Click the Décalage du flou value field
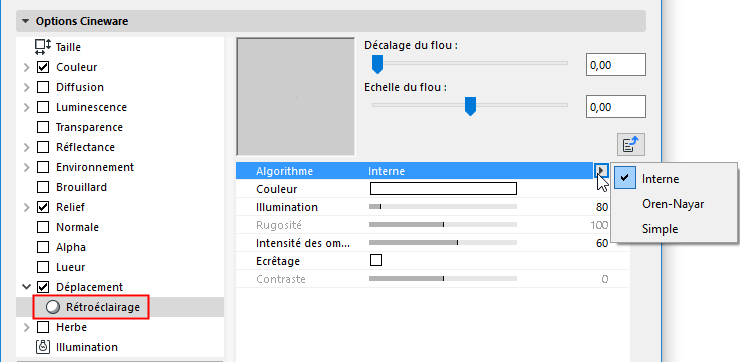740x362 pixels. pos(615,65)
